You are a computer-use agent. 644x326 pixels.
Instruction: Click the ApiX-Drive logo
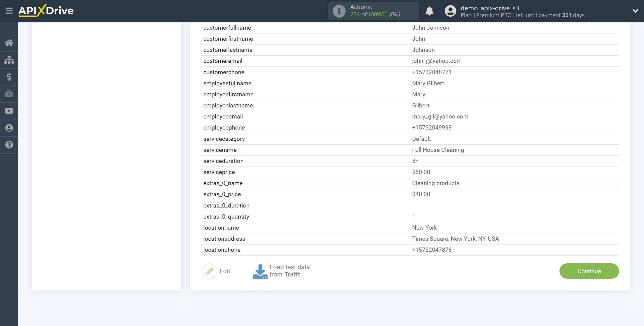pyautogui.click(x=46, y=11)
